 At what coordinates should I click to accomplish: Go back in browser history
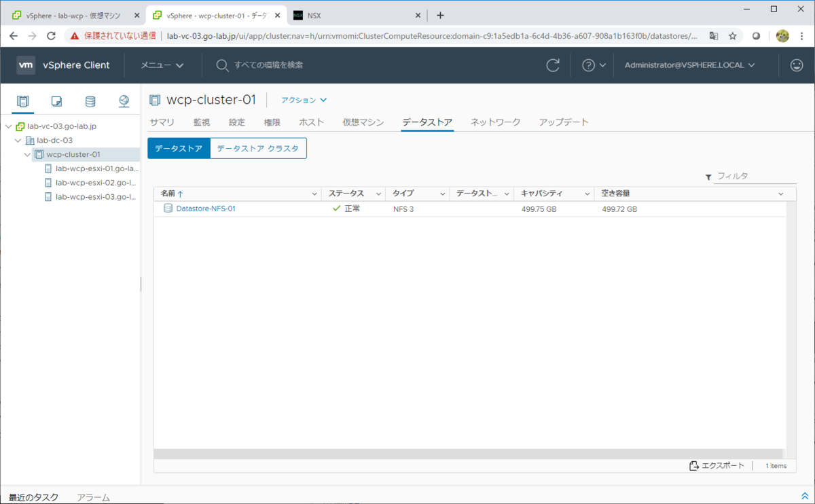tap(14, 36)
